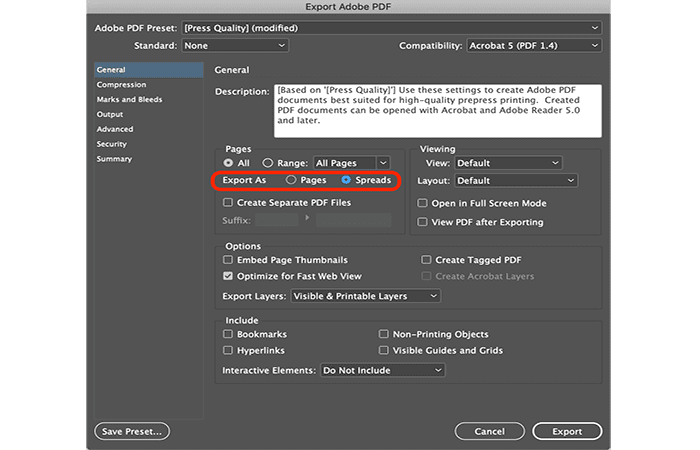Select the All pages radio button

(x=228, y=163)
